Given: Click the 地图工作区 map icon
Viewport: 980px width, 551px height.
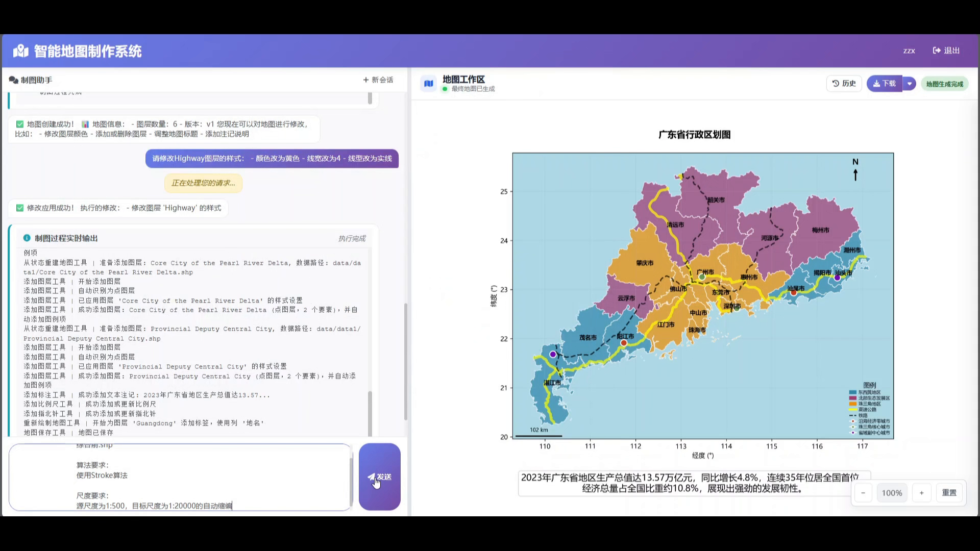Looking at the screenshot, I should [429, 83].
